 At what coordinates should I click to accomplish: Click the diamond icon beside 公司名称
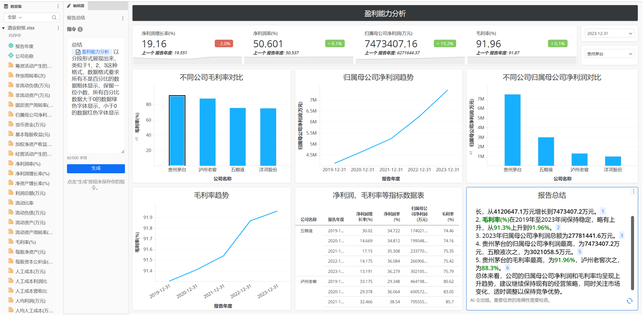11,56
